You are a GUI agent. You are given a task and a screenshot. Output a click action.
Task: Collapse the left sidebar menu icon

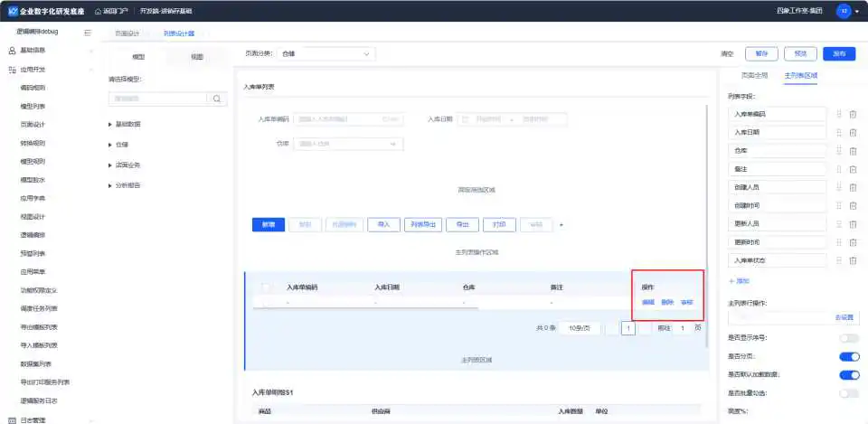coord(88,33)
